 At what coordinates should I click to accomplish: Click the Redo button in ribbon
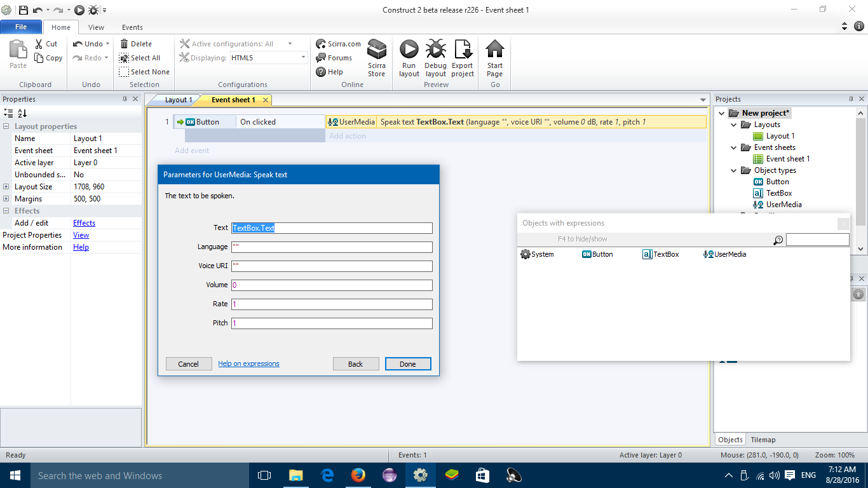tap(87, 58)
